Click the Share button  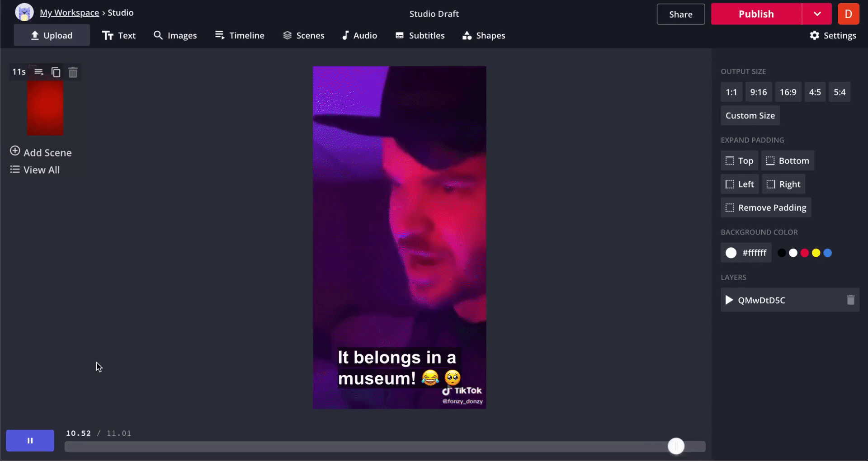681,14
